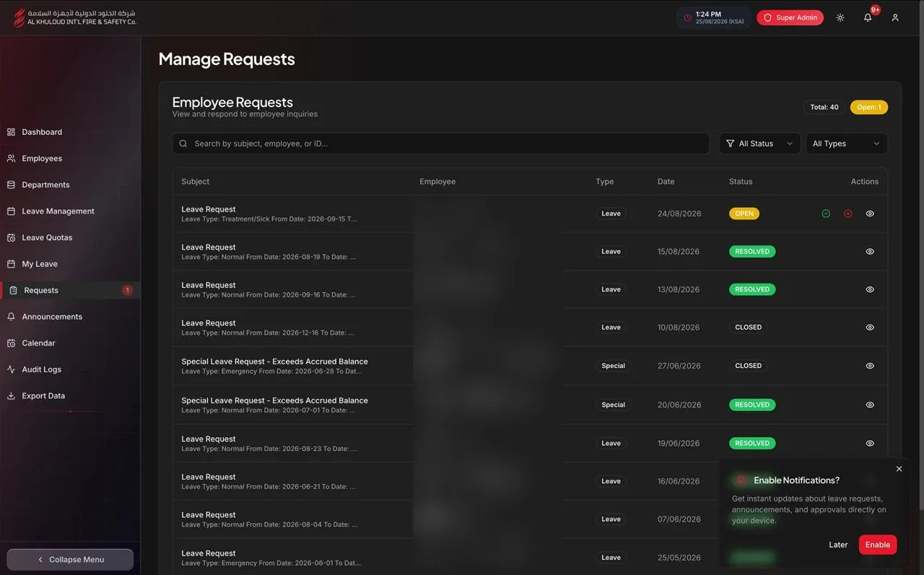Click the OPEN status badge
Screen dimensions: 924x575
[744, 214]
